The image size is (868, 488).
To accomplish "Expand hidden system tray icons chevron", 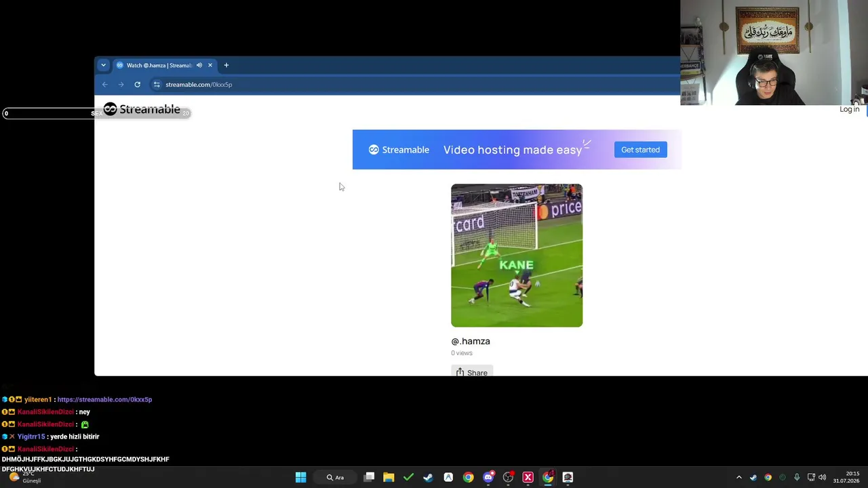I will 739,477.
